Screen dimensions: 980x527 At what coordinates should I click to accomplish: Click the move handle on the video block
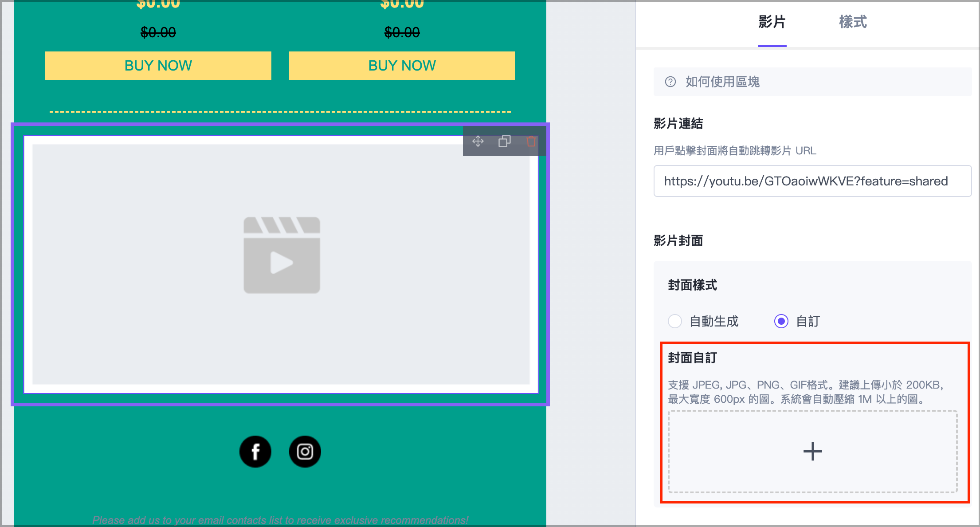478,141
